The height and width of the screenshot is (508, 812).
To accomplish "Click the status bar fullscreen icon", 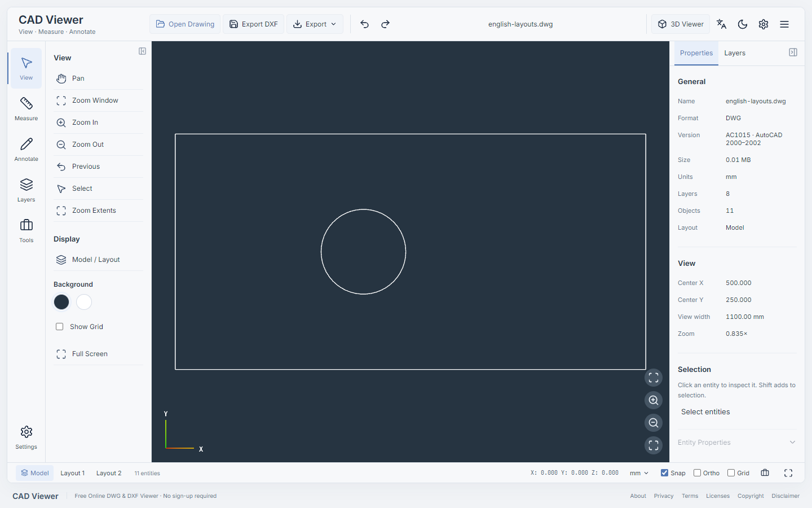I will 788,473.
